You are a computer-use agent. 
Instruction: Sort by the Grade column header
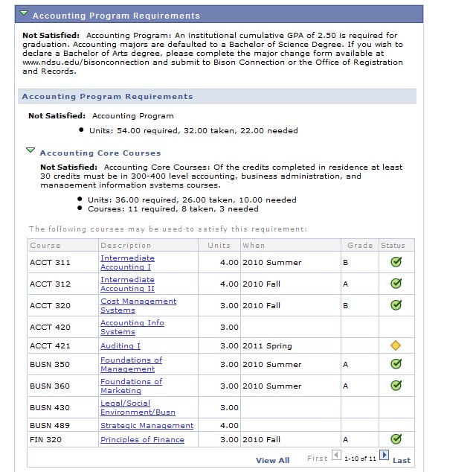pos(359,245)
